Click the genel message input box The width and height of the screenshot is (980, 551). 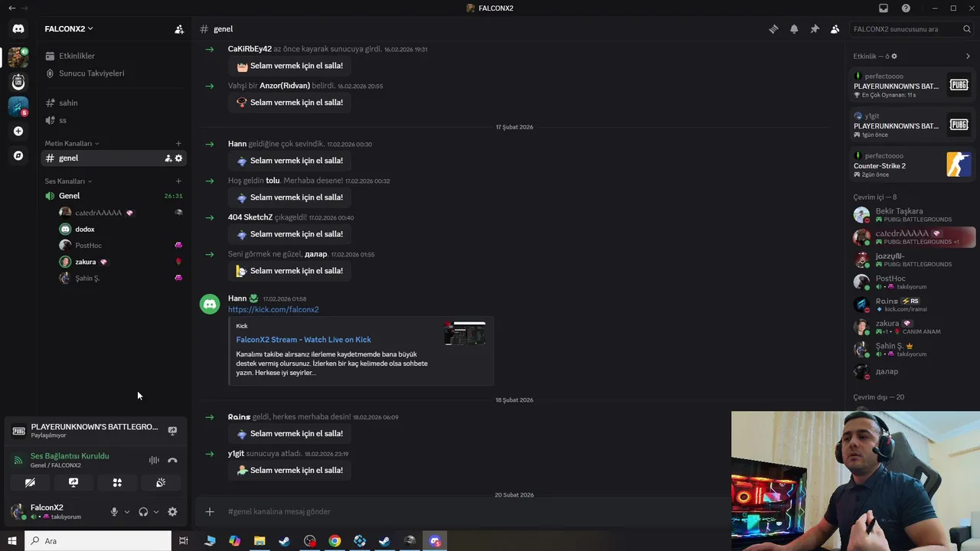pyautogui.click(x=475, y=511)
